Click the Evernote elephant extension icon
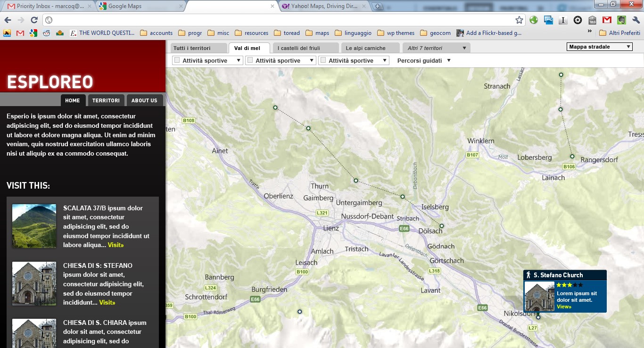The width and height of the screenshot is (644, 348). [x=621, y=20]
